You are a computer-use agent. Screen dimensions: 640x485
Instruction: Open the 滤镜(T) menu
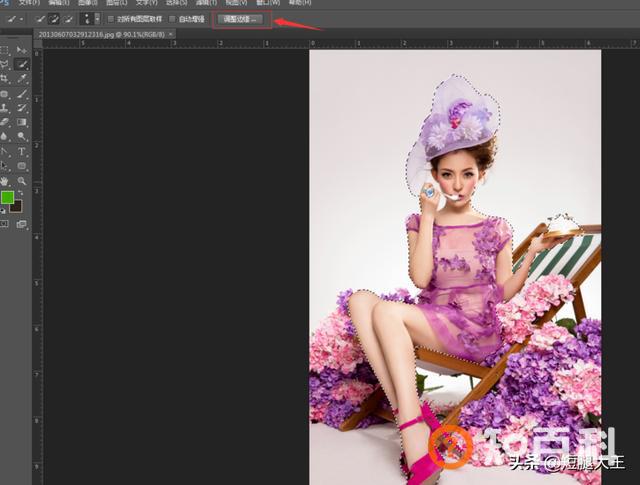[206, 2]
